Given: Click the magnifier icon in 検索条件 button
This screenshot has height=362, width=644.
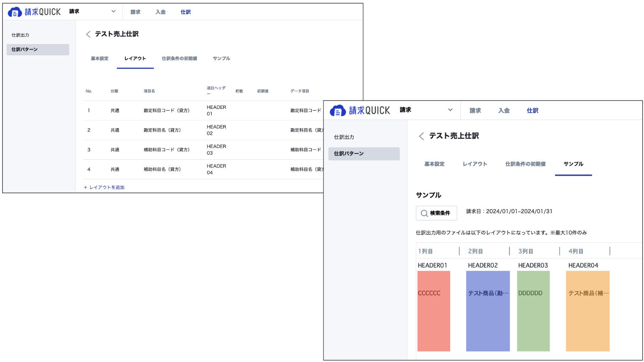Looking at the screenshot, I should pyautogui.click(x=424, y=213).
